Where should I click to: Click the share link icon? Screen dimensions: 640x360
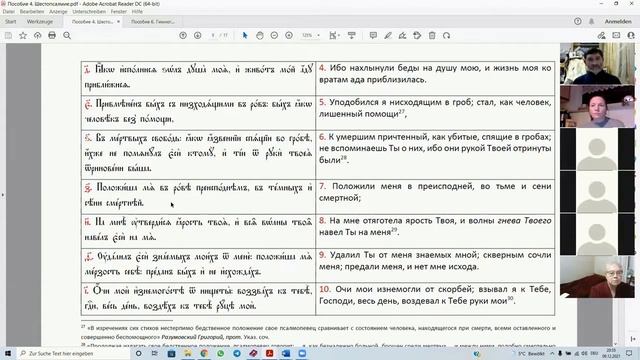(601, 36)
